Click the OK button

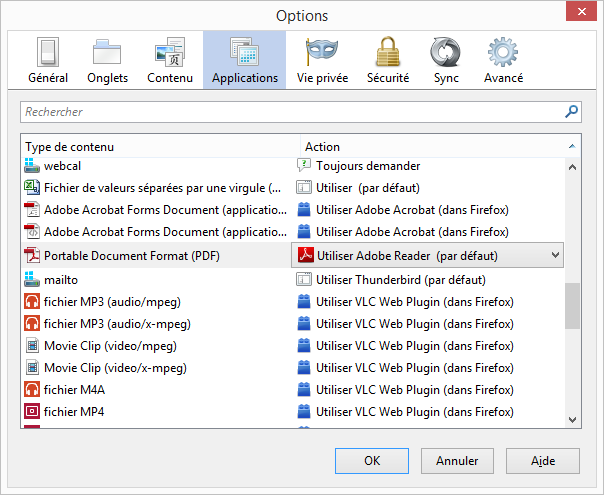coord(372,461)
